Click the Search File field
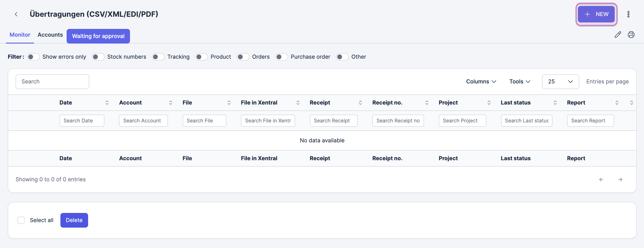 click(x=204, y=121)
